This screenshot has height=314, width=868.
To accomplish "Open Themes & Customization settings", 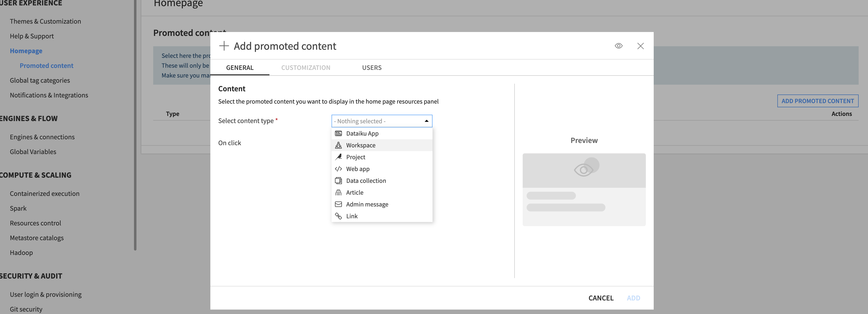I will tap(45, 21).
